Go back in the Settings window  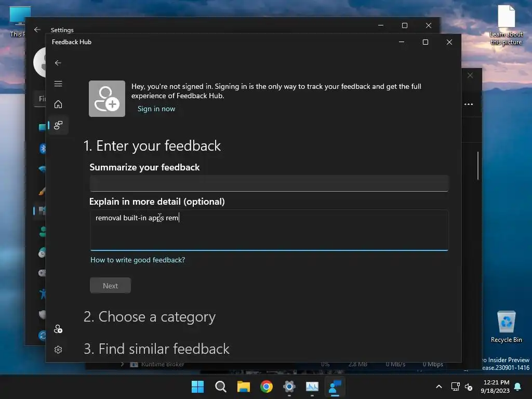[37, 30]
